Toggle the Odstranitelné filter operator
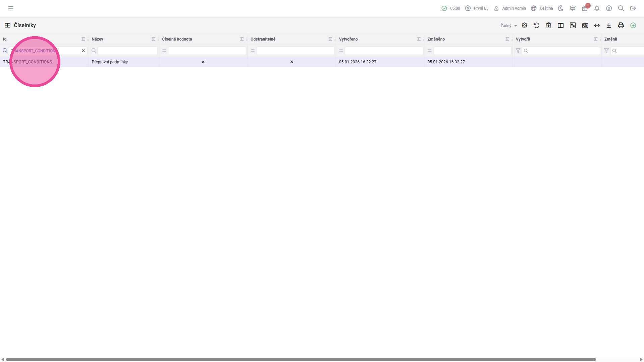Viewport: 644px width, 362px height. tap(253, 51)
